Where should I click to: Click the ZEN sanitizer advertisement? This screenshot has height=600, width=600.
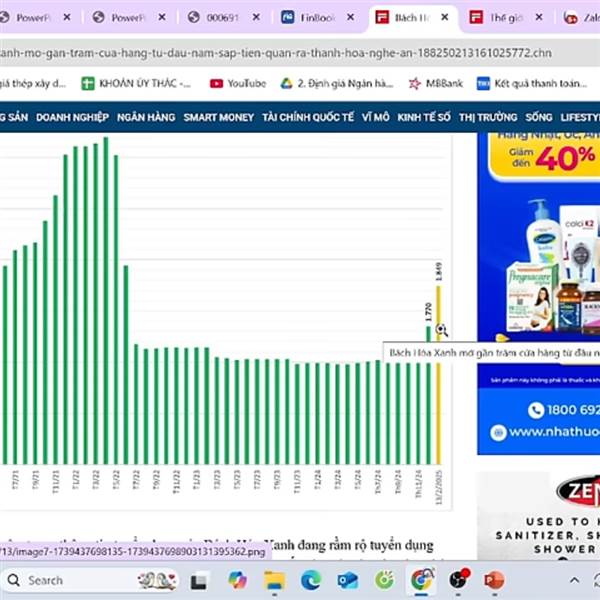tap(538, 517)
